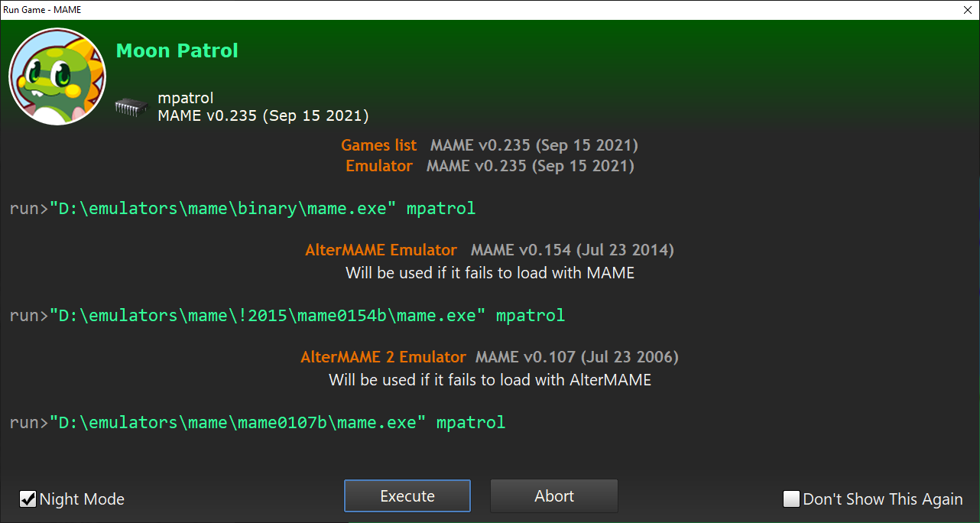
Task: Click the 'fails to load with AlterMAME' note
Action: coord(490,380)
